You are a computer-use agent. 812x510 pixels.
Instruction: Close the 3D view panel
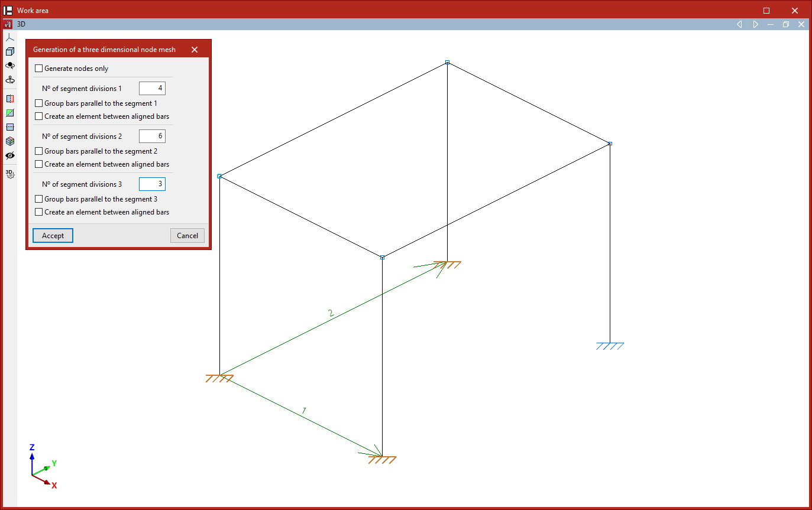(801, 24)
